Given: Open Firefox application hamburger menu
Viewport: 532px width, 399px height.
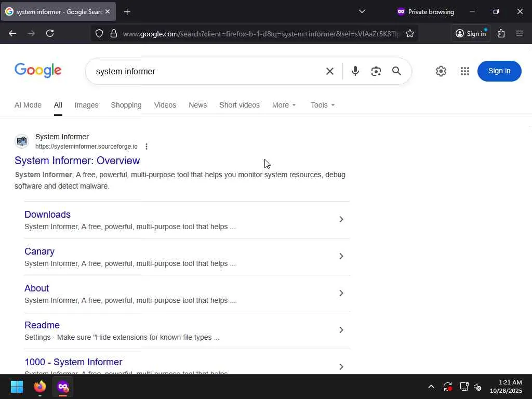Looking at the screenshot, I should point(520,34).
